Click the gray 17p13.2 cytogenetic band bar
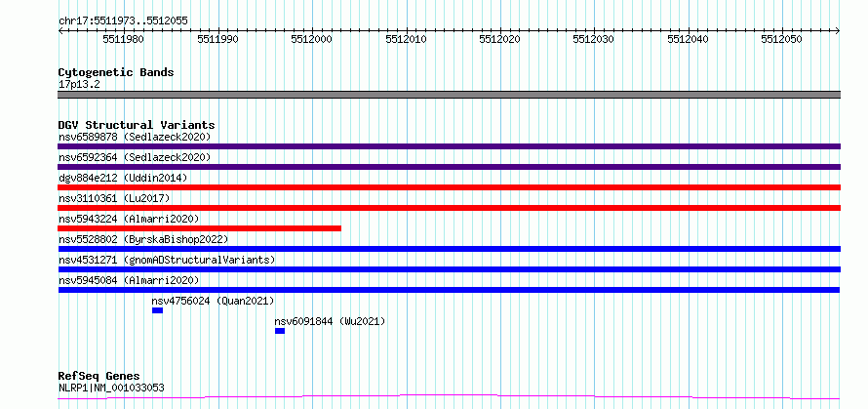Screen dimensions: 868x409 pos(449,95)
